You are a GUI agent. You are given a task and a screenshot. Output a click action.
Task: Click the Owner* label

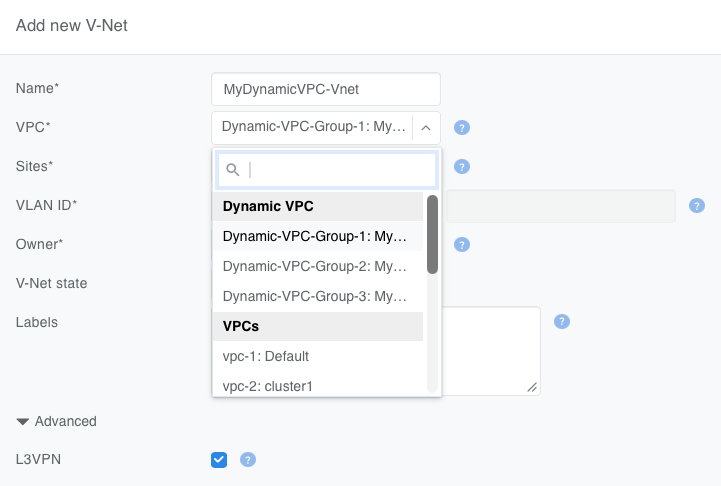pos(39,244)
